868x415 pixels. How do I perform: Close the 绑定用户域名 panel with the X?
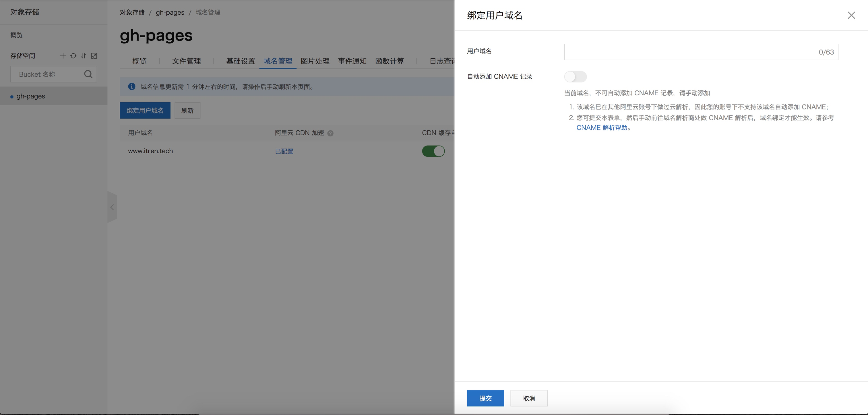[x=851, y=16]
